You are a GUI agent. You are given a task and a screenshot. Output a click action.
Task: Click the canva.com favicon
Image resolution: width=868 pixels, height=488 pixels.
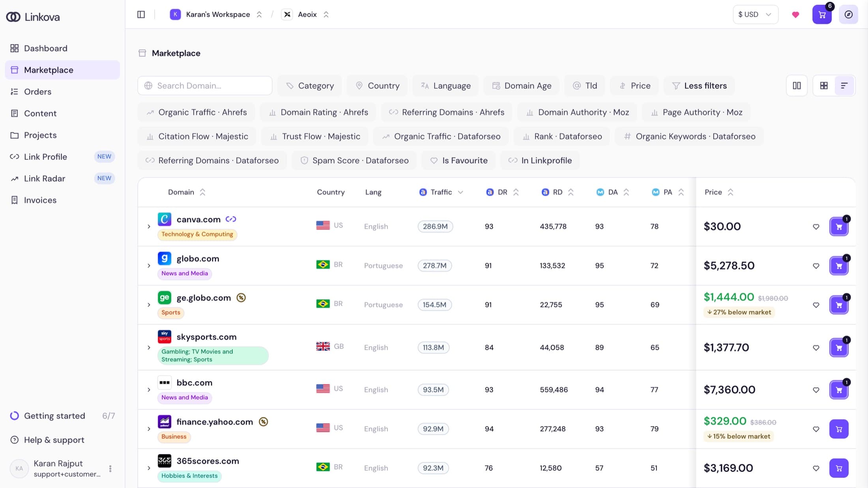click(164, 219)
